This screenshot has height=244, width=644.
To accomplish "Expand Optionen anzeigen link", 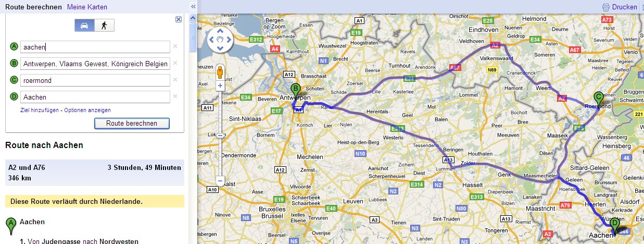I will (x=87, y=110).
